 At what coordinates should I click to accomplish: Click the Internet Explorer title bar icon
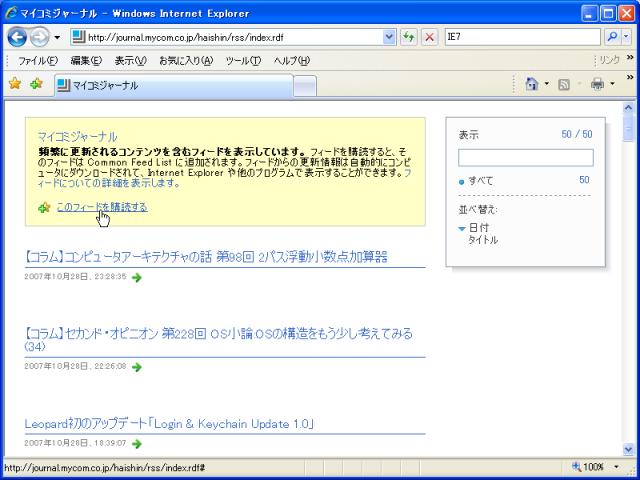point(10,13)
